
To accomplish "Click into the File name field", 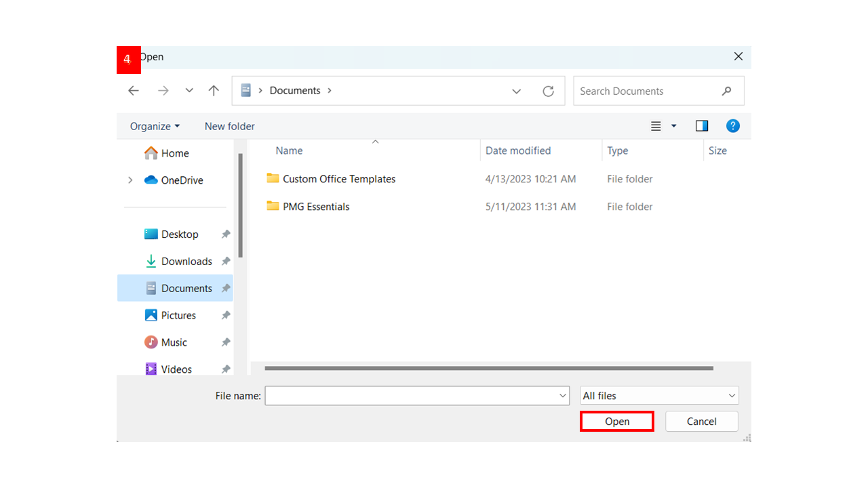I will [410, 396].
